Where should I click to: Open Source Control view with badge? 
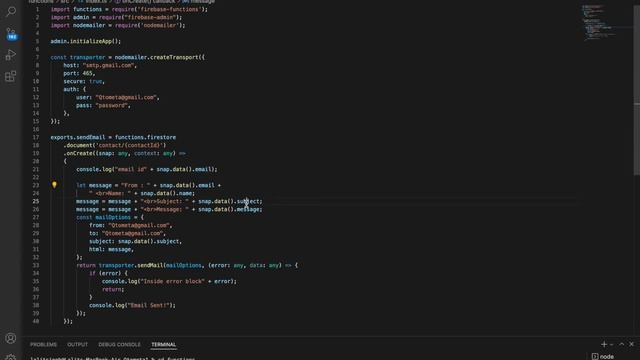[11, 34]
